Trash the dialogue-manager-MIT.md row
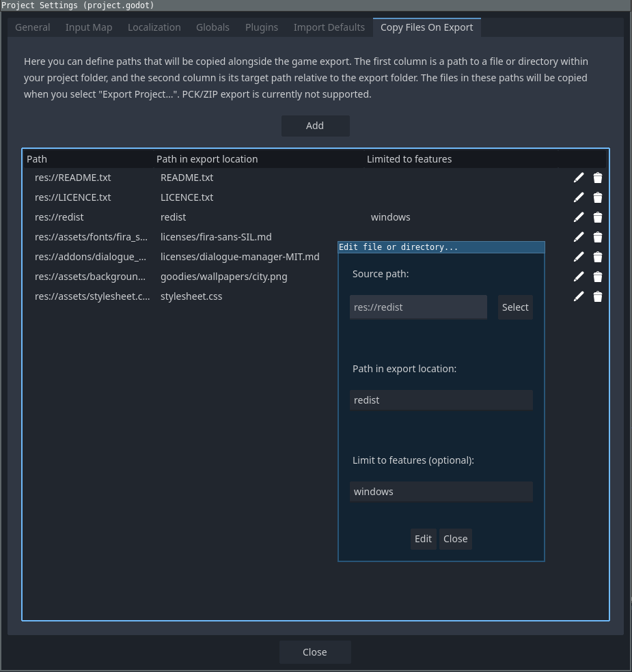The height and width of the screenshot is (672, 632). [597, 257]
